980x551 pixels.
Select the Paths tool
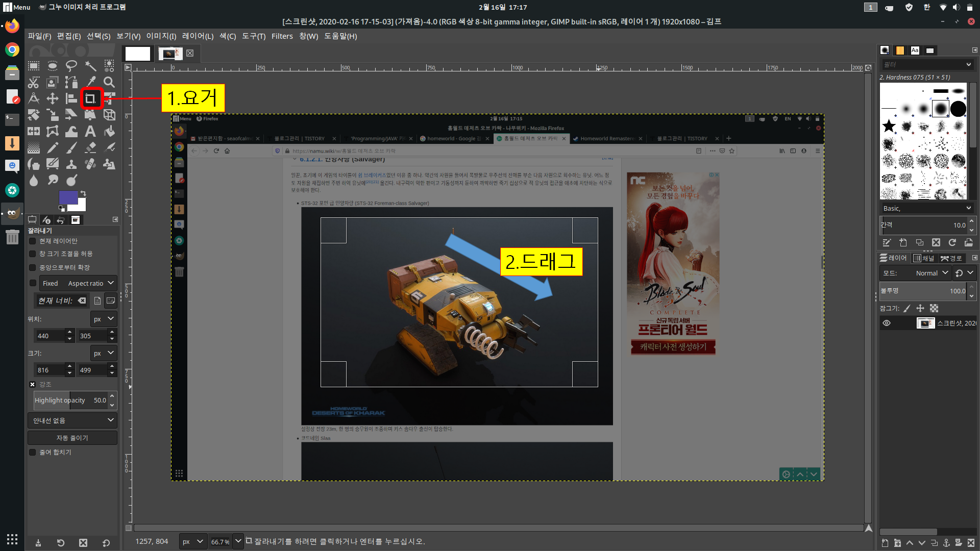[x=71, y=82]
